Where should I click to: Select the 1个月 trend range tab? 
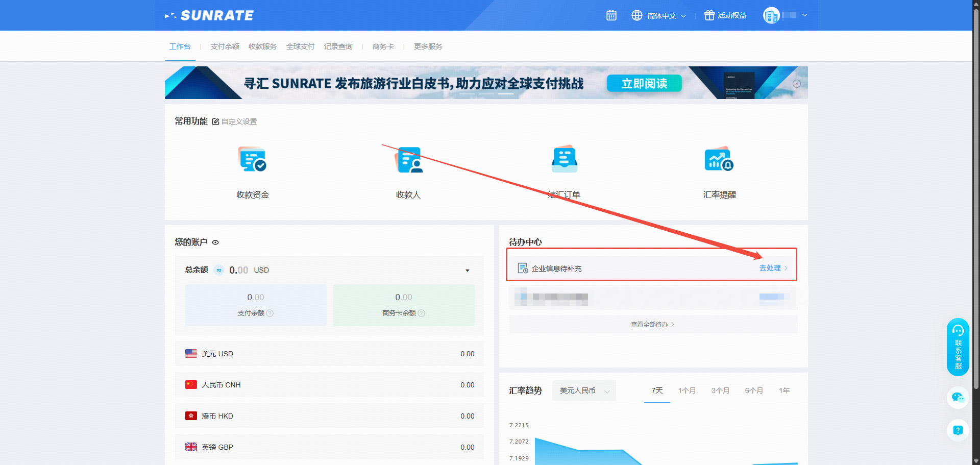coord(687,390)
